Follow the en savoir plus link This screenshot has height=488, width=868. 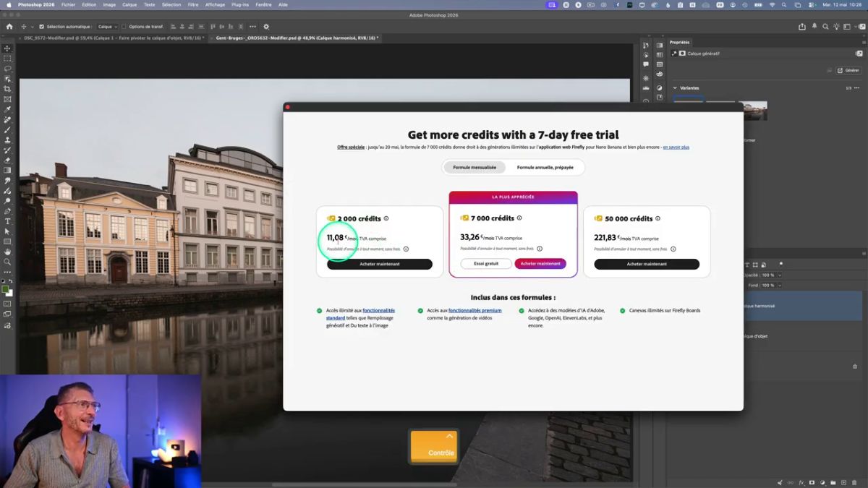click(676, 147)
